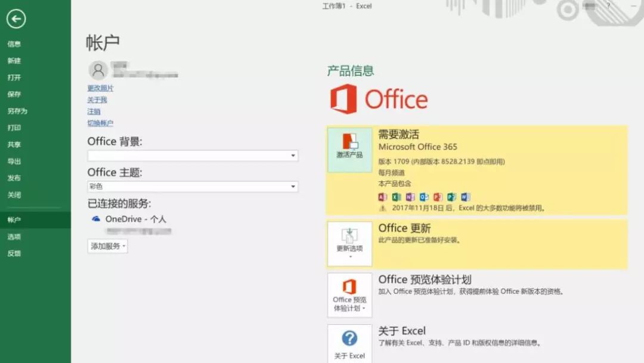Select Save As (另存为) in the sidebar
The height and width of the screenshot is (363, 644).
[x=17, y=111]
